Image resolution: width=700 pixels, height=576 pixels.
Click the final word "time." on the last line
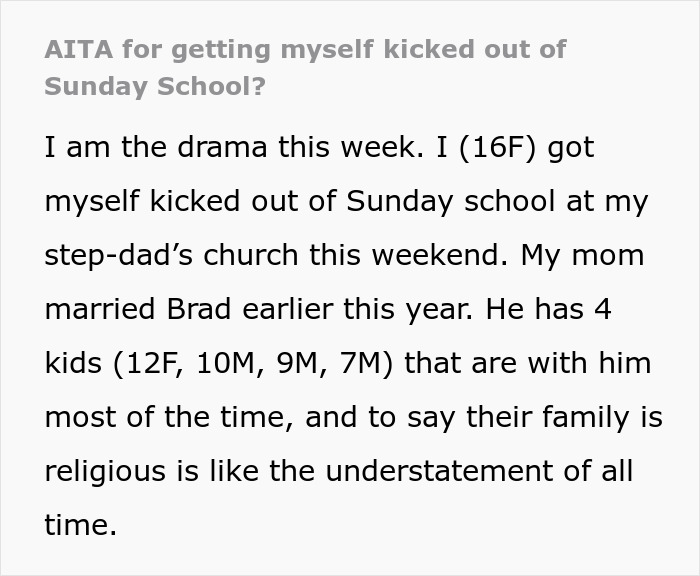pyautogui.click(x=80, y=525)
